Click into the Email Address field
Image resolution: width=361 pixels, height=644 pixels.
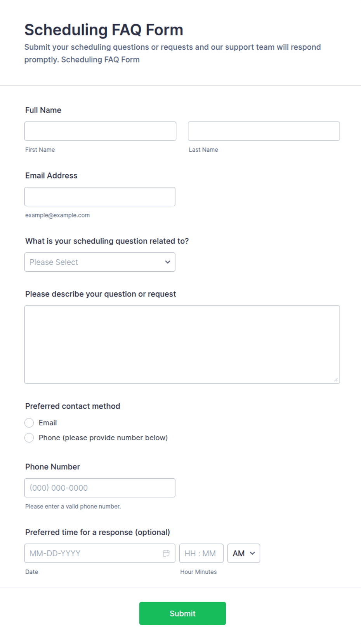tap(100, 196)
